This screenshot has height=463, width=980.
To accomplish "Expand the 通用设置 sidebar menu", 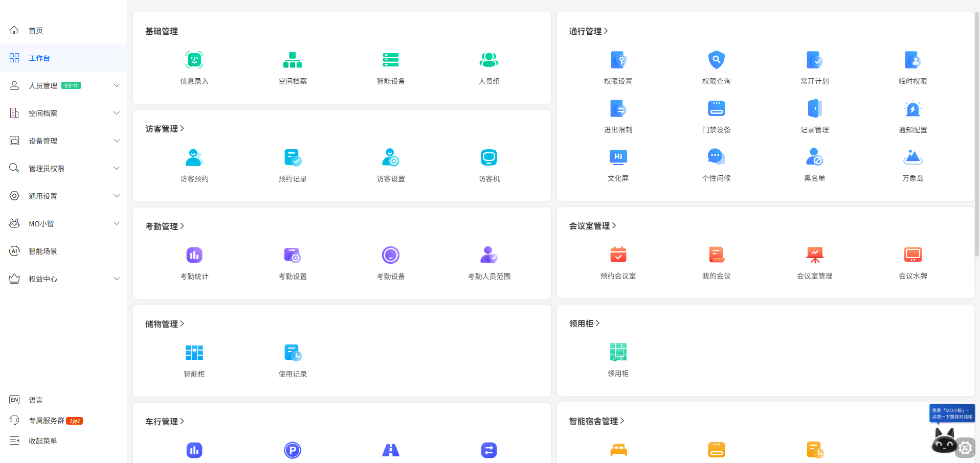I will tap(63, 196).
